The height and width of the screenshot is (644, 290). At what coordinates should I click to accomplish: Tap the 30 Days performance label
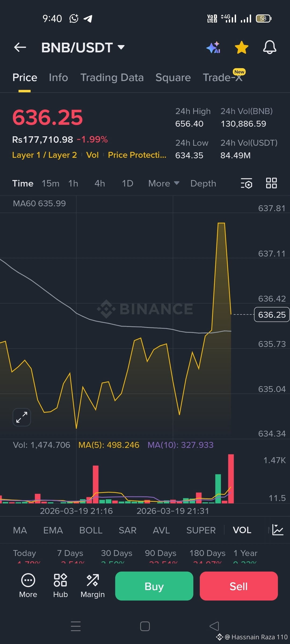point(117,553)
